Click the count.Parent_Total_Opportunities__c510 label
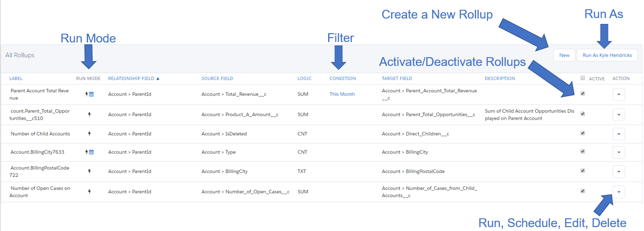Image resolution: width=644 pixels, height=231 pixels. pyautogui.click(x=40, y=115)
